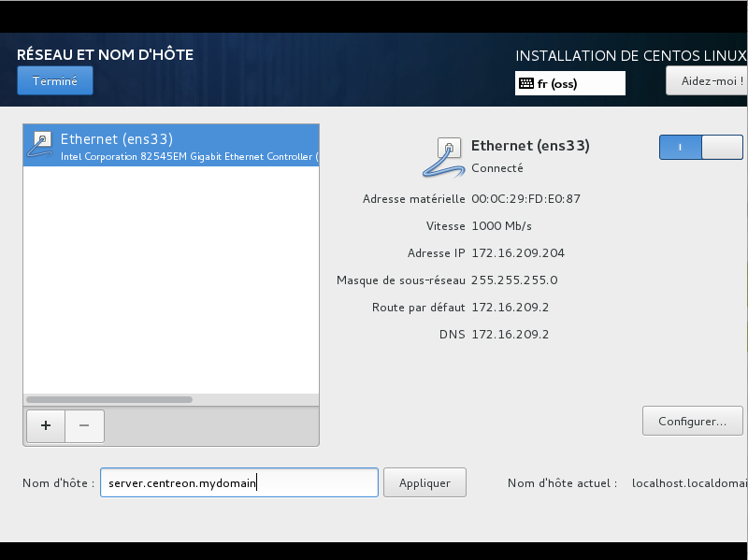
Task: Open the Configurer... dialog
Action: pos(692,421)
